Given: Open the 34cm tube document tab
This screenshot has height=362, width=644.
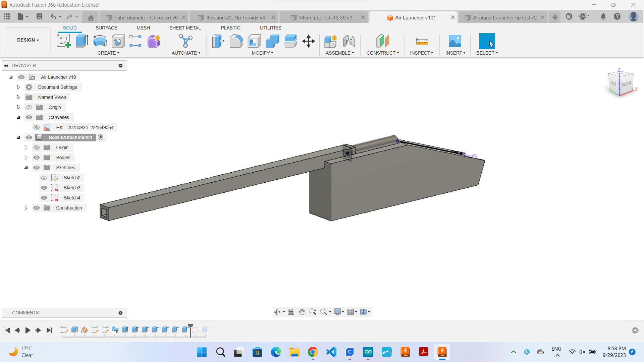Looking at the screenshot, I should 325,18.
